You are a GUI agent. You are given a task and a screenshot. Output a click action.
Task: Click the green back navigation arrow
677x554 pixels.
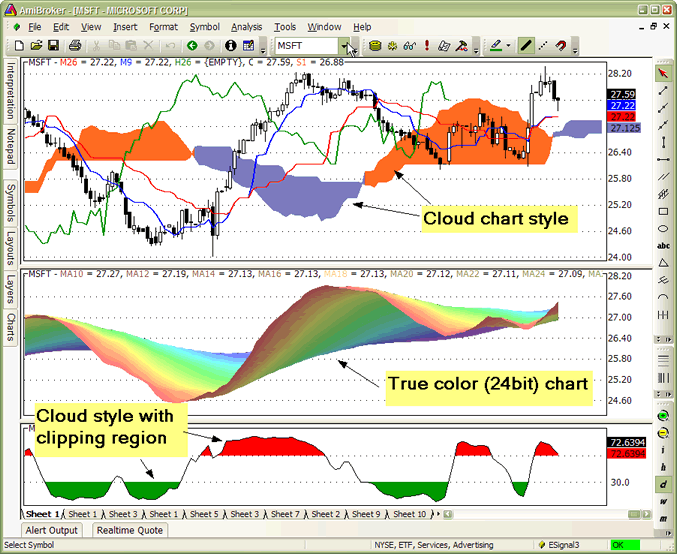[192, 46]
